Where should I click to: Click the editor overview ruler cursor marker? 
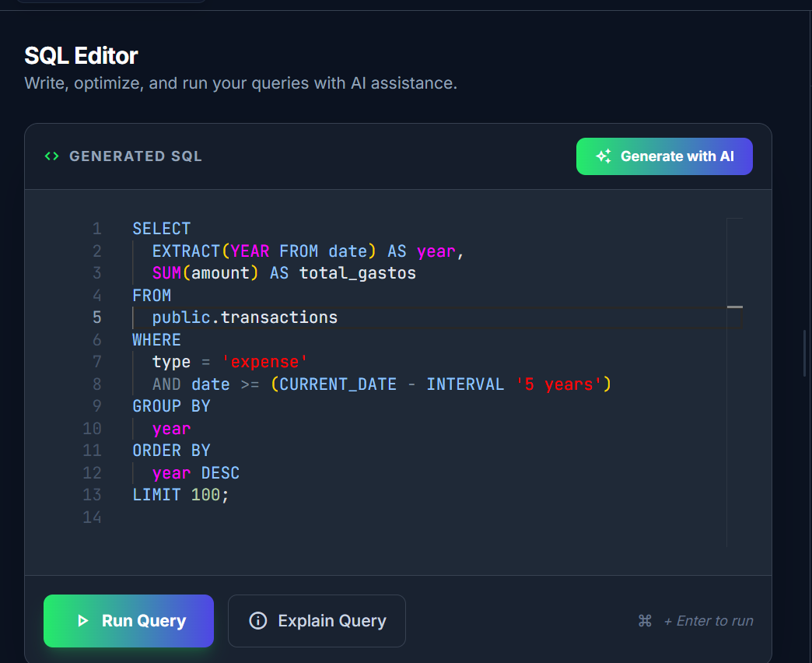click(x=734, y=307)
